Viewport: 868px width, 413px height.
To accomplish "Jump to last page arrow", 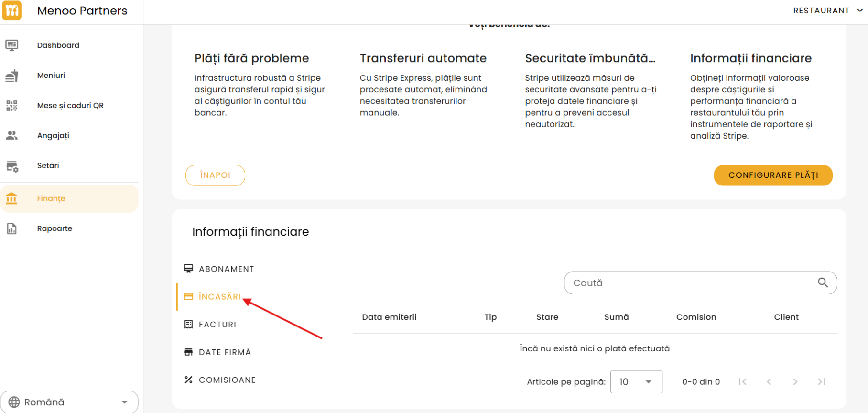I will coord(822,381).
